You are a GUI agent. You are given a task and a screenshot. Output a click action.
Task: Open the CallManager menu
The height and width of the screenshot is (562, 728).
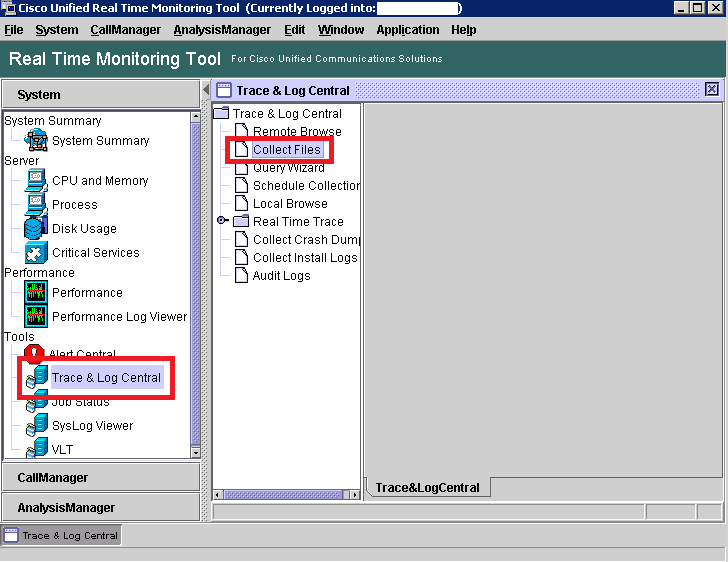click(x=125, y=30)
